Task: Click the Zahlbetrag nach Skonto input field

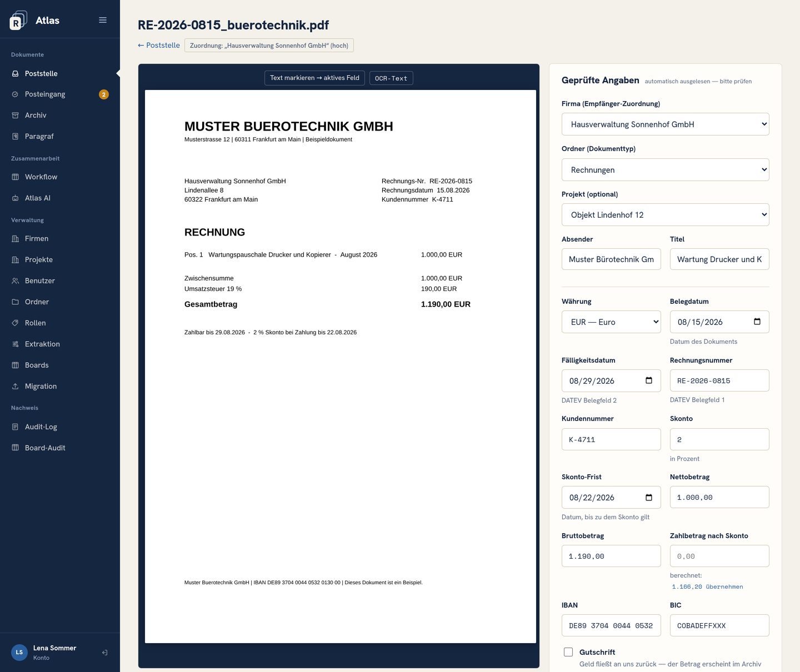Action: [719, 556]
